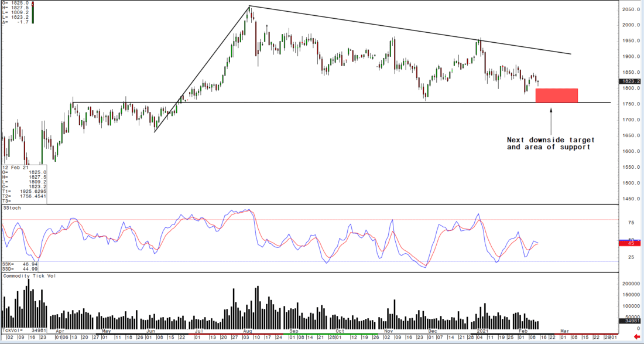Click the 1450.0 price axis label
Viewport: 644px width, 344px height.
[x=631, y=199]
